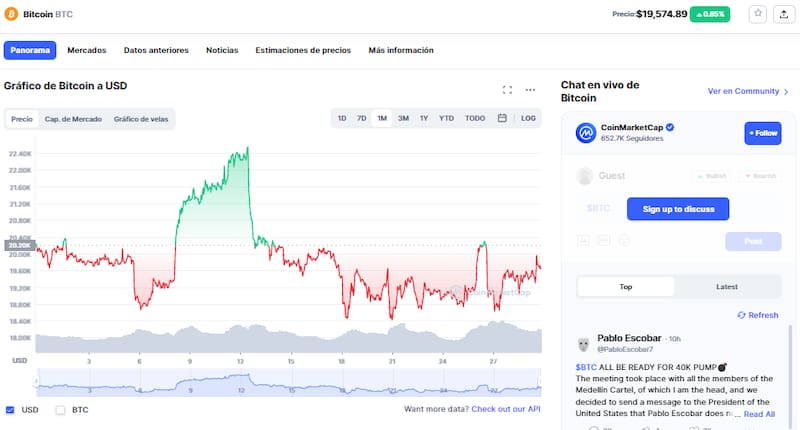Toggle the LOG scale option

528,118
